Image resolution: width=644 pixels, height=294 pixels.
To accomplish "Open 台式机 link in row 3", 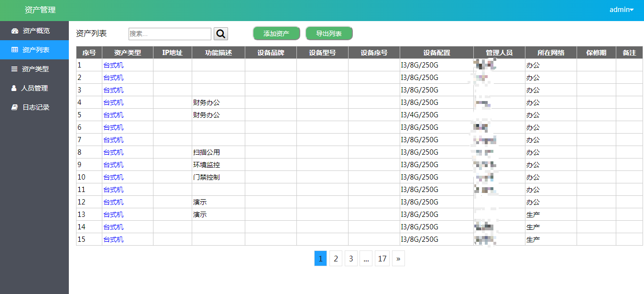I will (113, 90).
